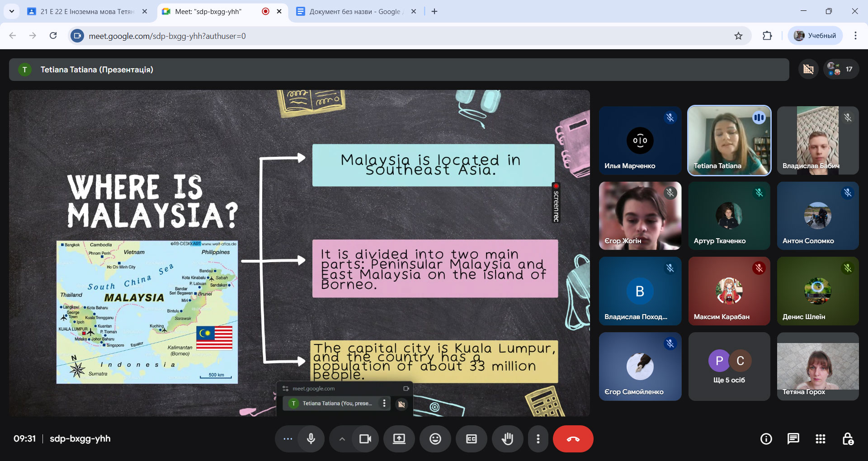Open the chat with everyone panel
The image size is (868, 461).
(793, 439)
